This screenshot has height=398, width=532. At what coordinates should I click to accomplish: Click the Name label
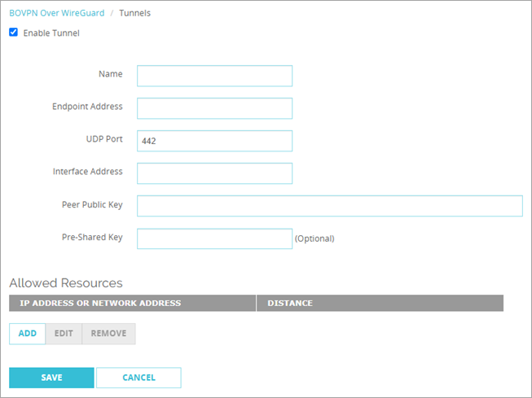(x=111, y=74)
